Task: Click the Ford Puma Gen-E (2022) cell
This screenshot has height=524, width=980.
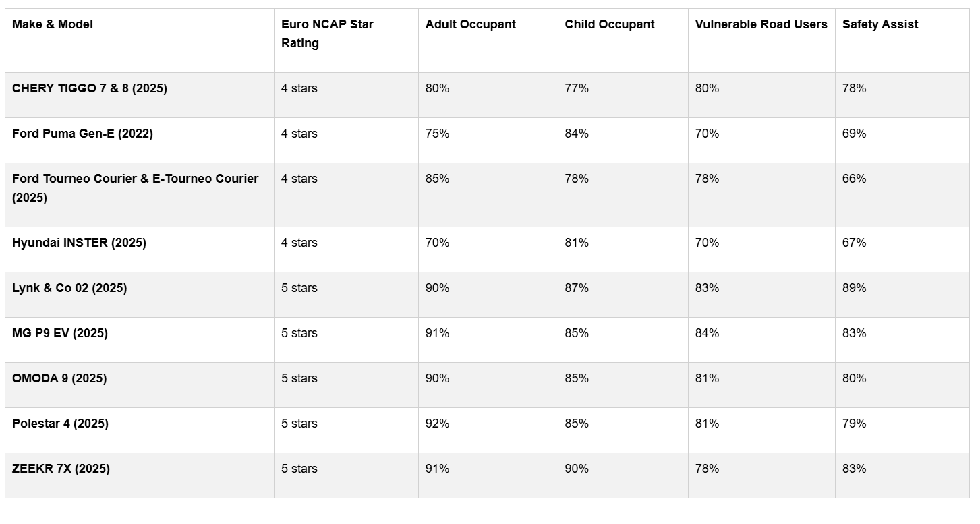Action: 82,134
